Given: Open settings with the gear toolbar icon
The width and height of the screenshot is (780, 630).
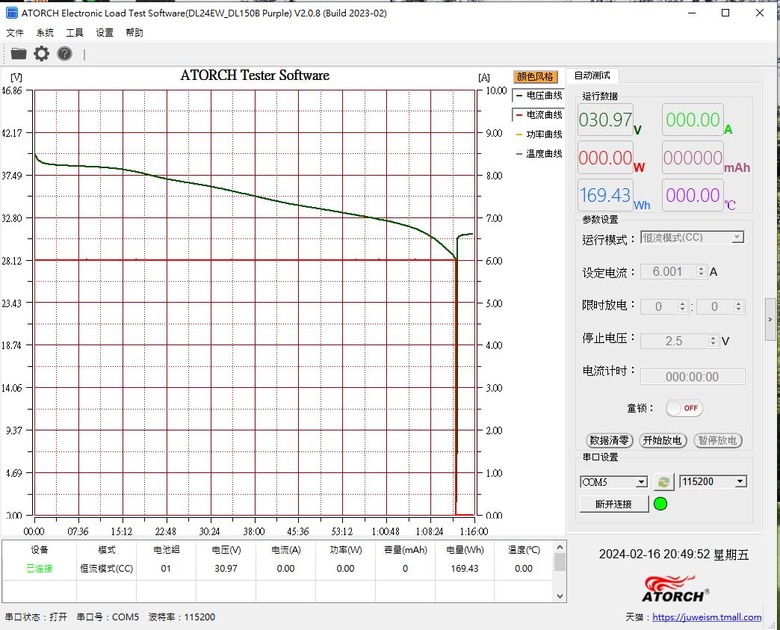Looking at the screenshot, I should tap(41, 53).
